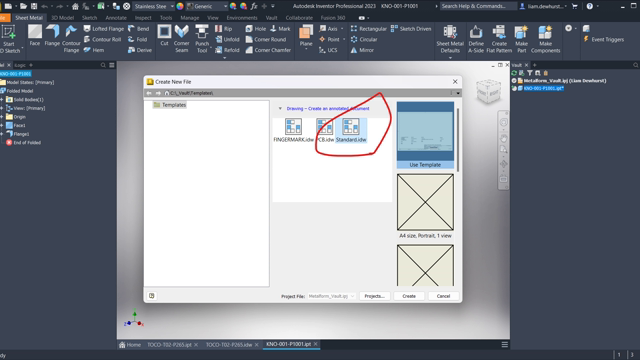Select the Hole tool
The height and width of the screenshot is (360, 640).
[256, 29]
